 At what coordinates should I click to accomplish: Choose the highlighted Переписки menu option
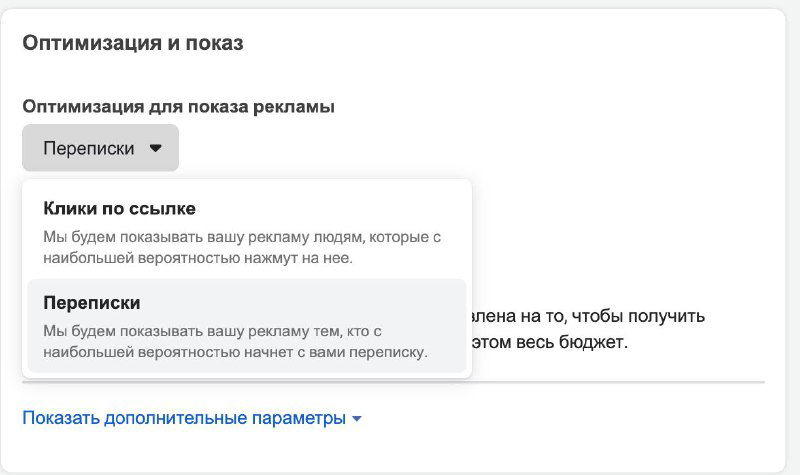[91, 302]
